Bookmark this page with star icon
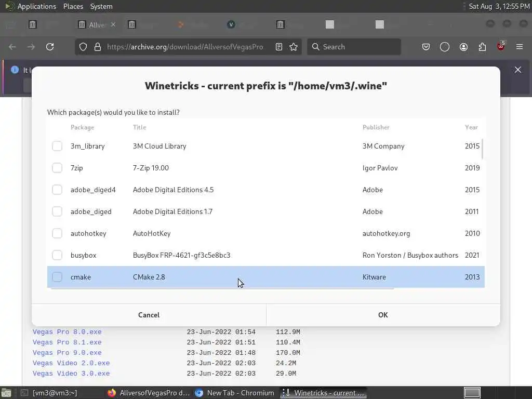The width and height of the screenshot is (532, 399). tap(294, 47)
